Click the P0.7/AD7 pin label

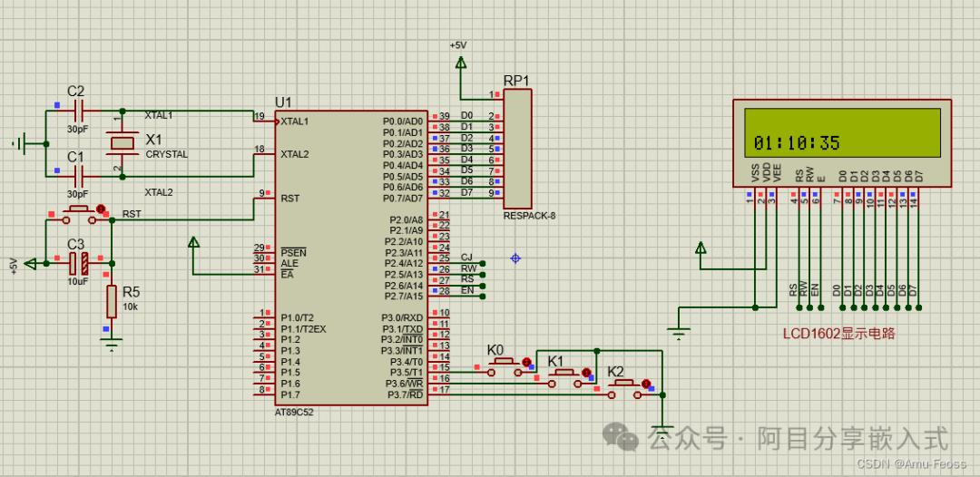(x=403, y=199)
